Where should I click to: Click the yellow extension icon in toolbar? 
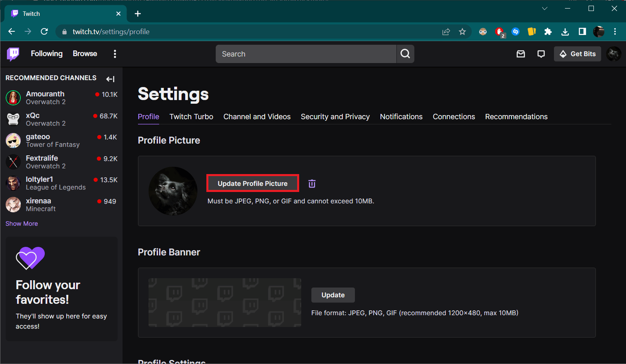[x=532, y=32]
